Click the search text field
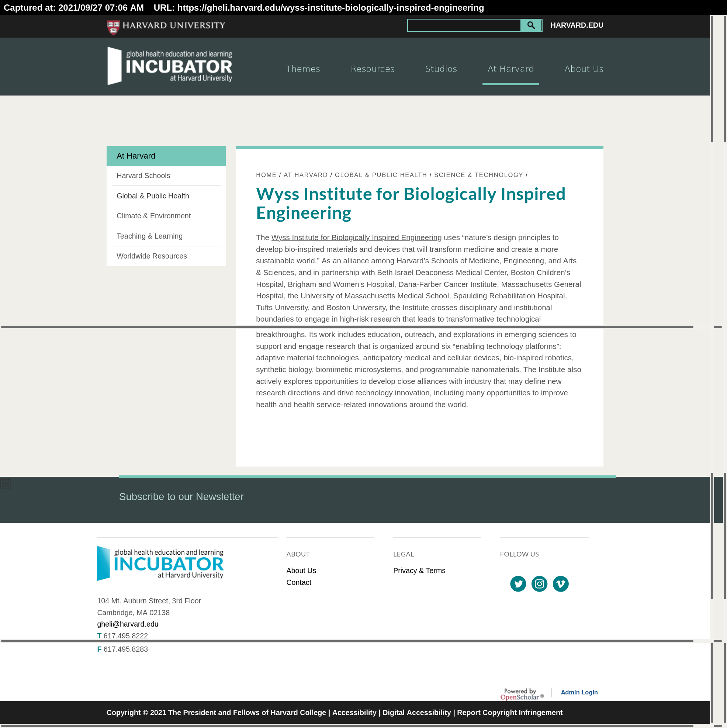 (464, 25)
